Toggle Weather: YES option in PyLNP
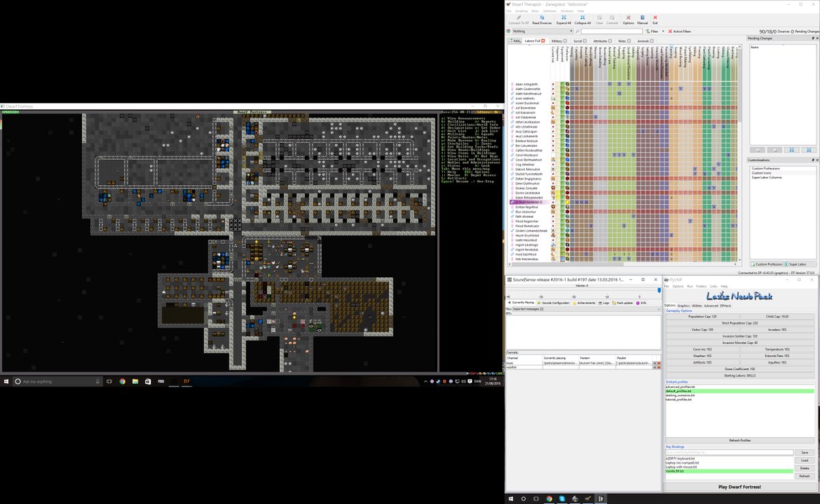Viewport: 820px width, 504px height. pos(702,356)
